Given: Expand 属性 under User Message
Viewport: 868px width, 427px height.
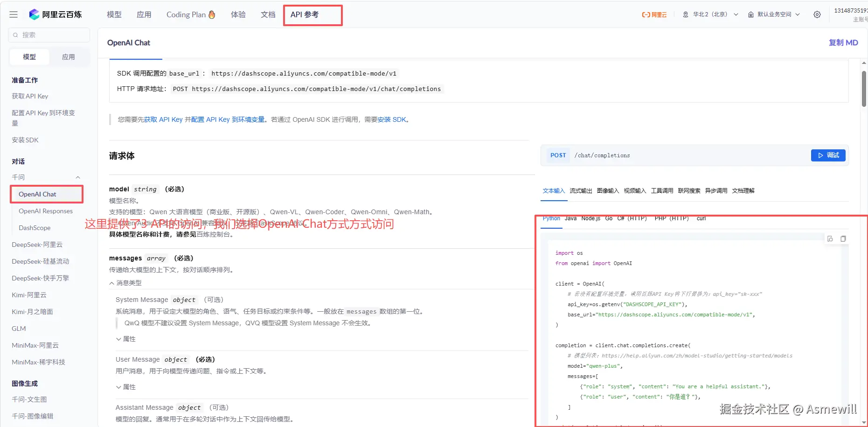Looking at the screenshot, I should (x=126, y=387).
